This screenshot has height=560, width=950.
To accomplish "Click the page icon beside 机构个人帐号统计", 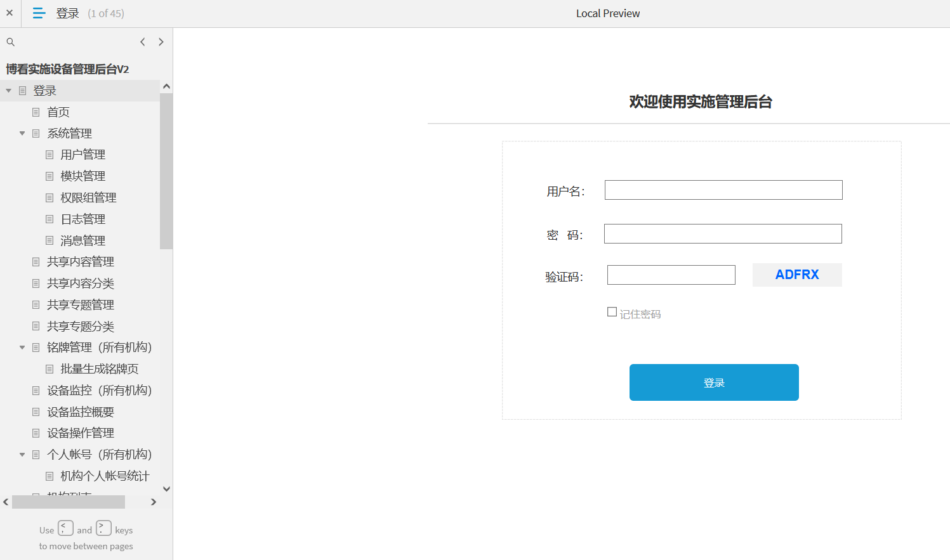I will 49,476.
